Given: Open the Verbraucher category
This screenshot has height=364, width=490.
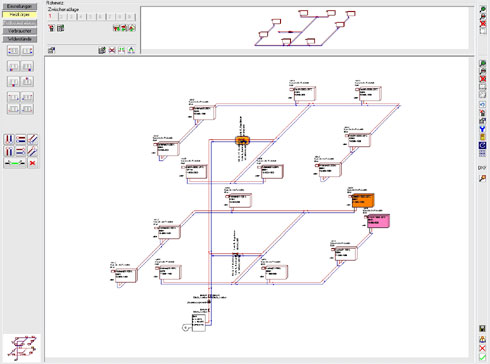Looking at the screenshot, I should tap(20, 31).
